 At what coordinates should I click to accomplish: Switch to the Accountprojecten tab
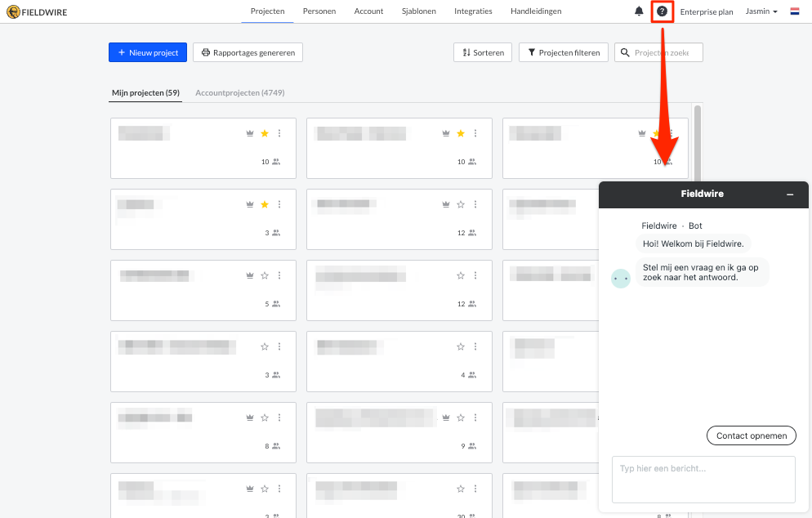tap(239, 93)
